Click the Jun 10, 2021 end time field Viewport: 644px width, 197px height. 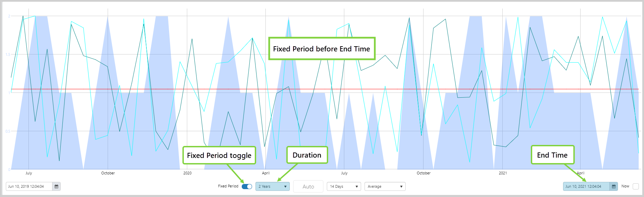[x=586, y=186]
